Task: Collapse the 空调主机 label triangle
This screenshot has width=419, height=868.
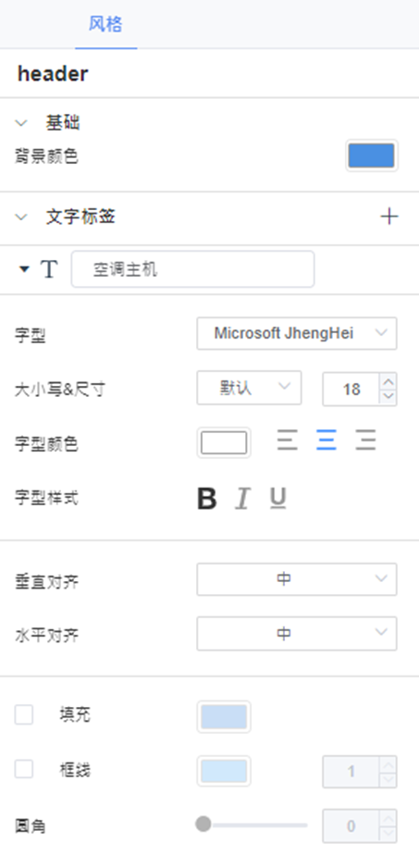Action: 24,269
